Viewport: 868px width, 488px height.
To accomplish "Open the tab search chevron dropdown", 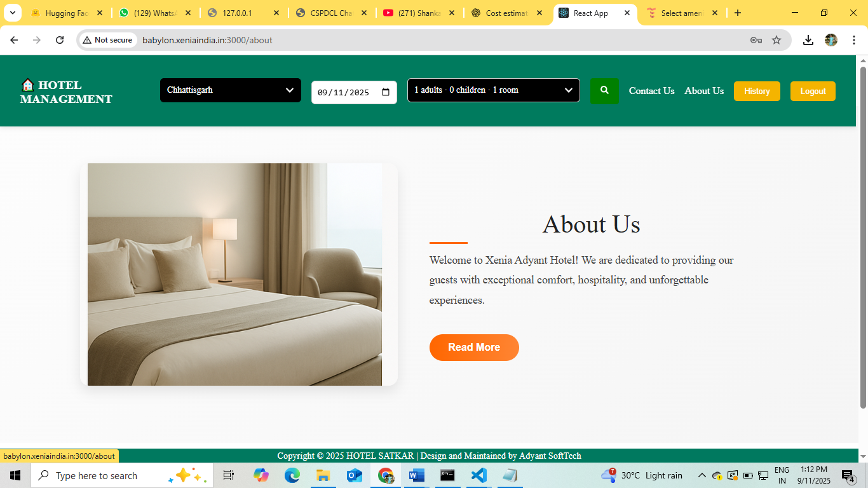I will [x=12, y=13].
